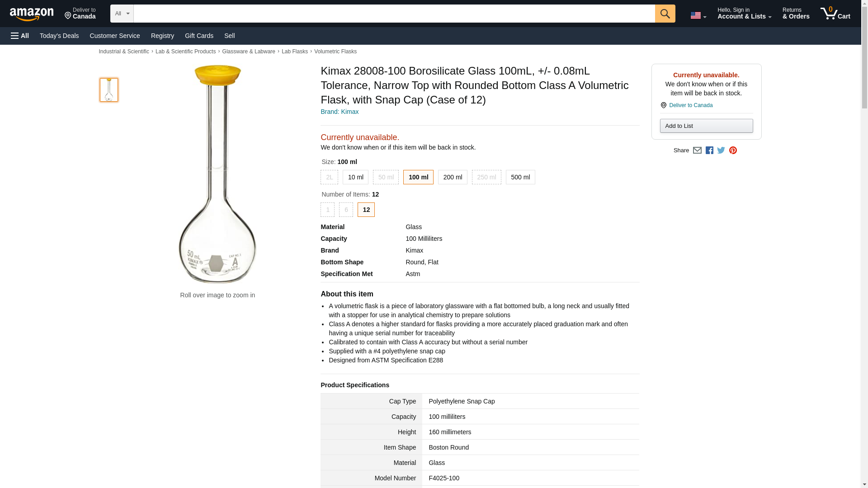Click the magnifying glass search button
Screen dimensions: 868x488
pyautogui.click(x=665, y=14)
